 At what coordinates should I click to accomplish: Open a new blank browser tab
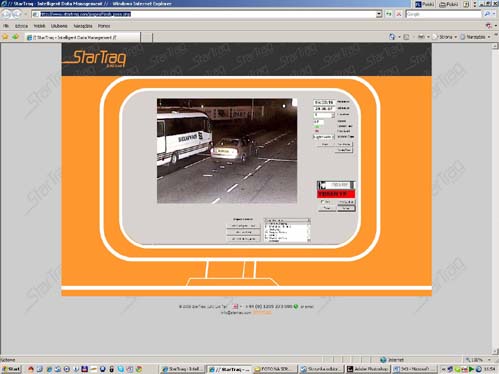[x=146, y=37]
